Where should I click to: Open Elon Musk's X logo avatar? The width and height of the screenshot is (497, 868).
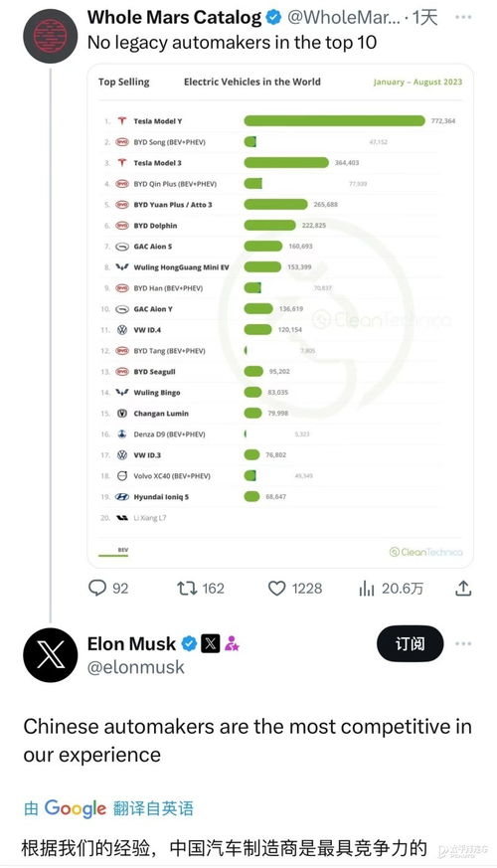[51, 655]
